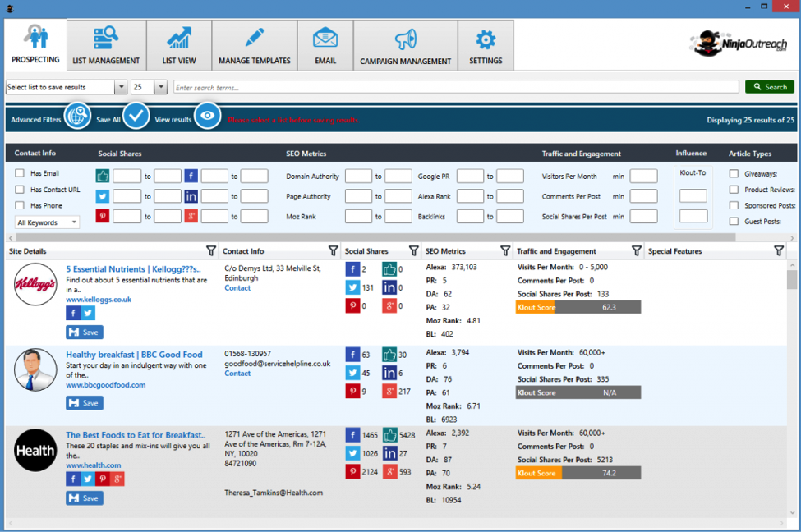The image size is (801, 532).
Task: Open Health.com Pinterest profile icon
Action: point(103,479)
